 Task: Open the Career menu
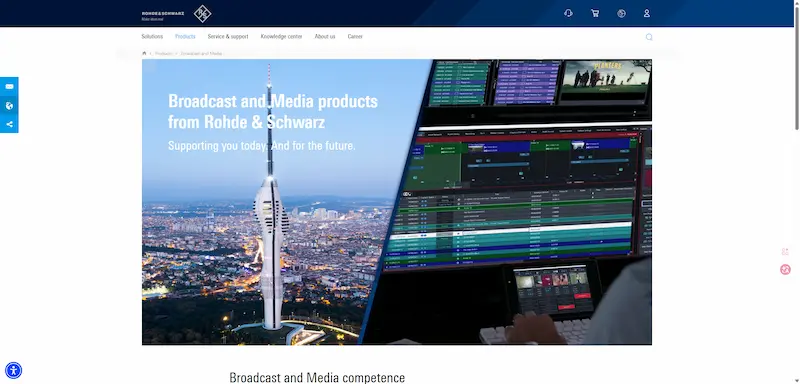355,37
